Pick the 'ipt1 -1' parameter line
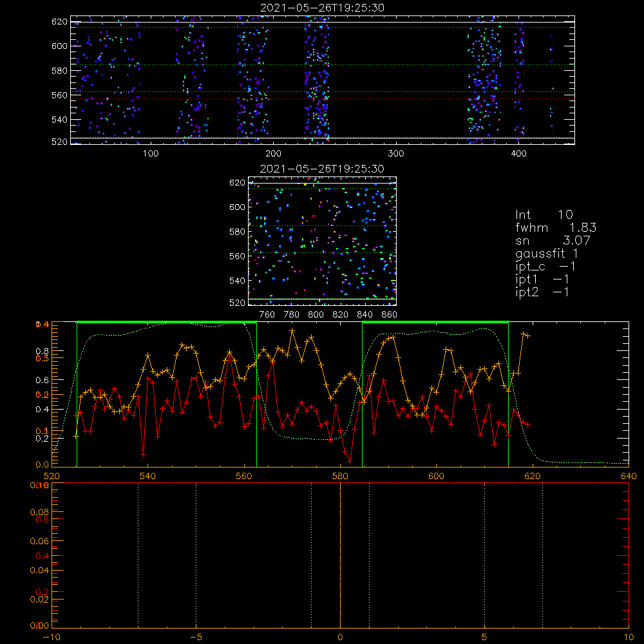Screen dimensions: 644x644 (x=542, y=279)
